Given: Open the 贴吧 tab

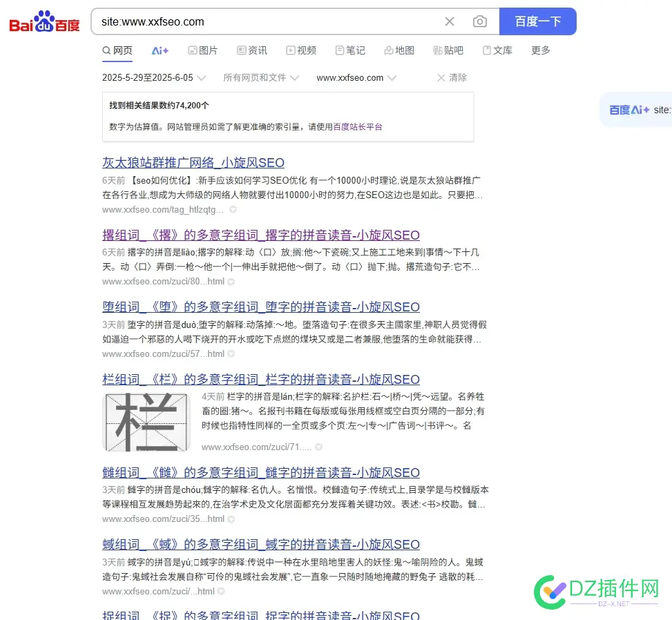Looking at the screenshot, I should click(x=448, y=50).
